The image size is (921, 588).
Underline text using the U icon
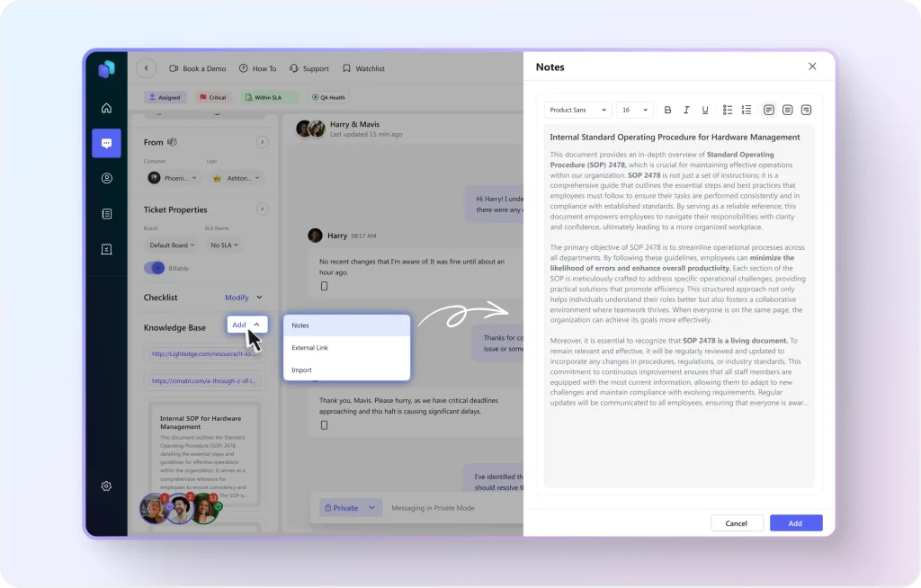click(704, 110)
